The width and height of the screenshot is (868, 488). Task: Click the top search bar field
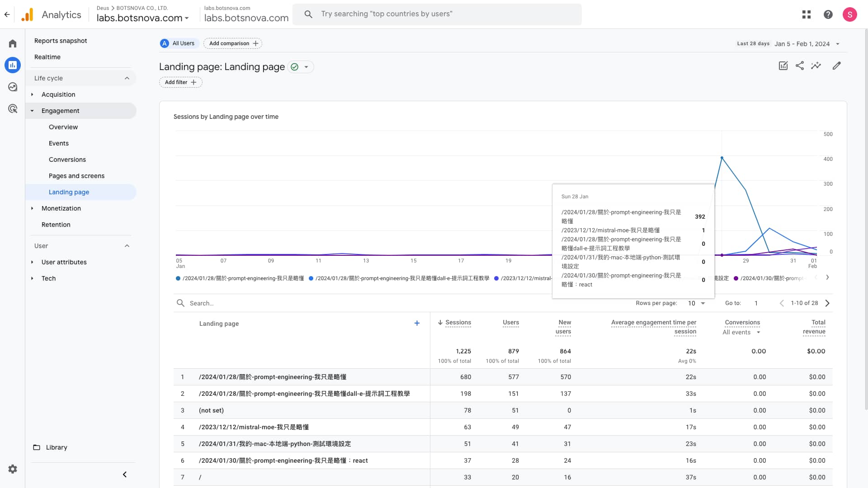437,14
